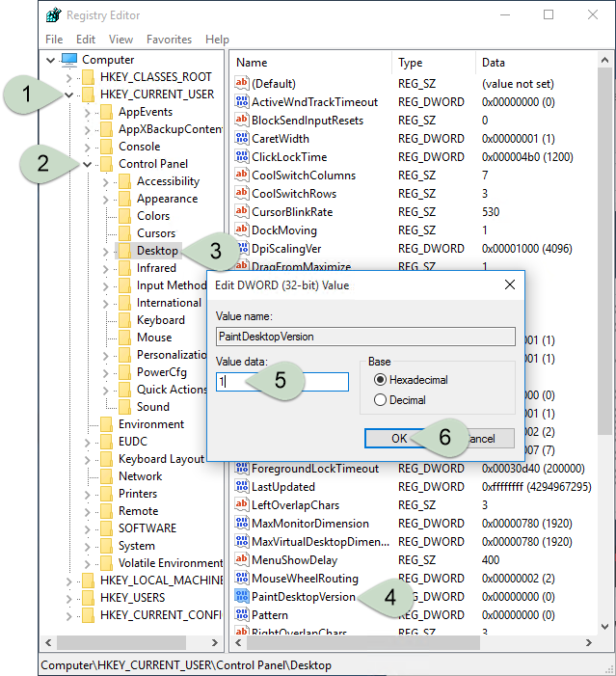Select the Decimal base radio button

[380, 400]
